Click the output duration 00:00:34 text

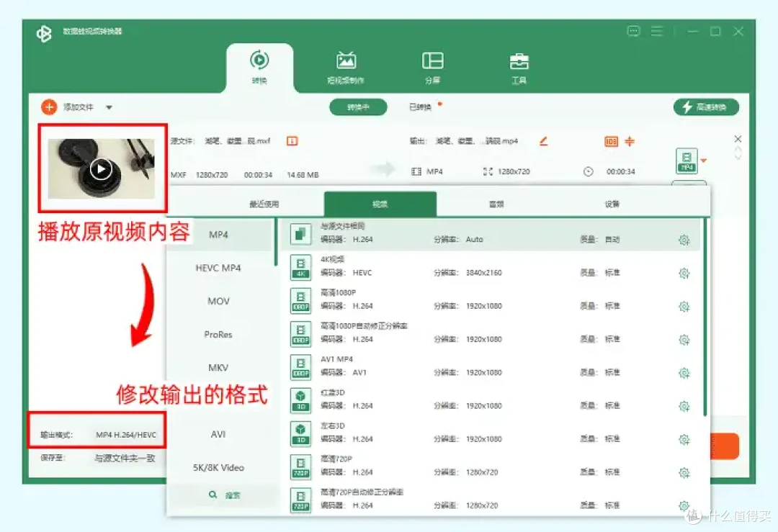[x=621, y=171]
